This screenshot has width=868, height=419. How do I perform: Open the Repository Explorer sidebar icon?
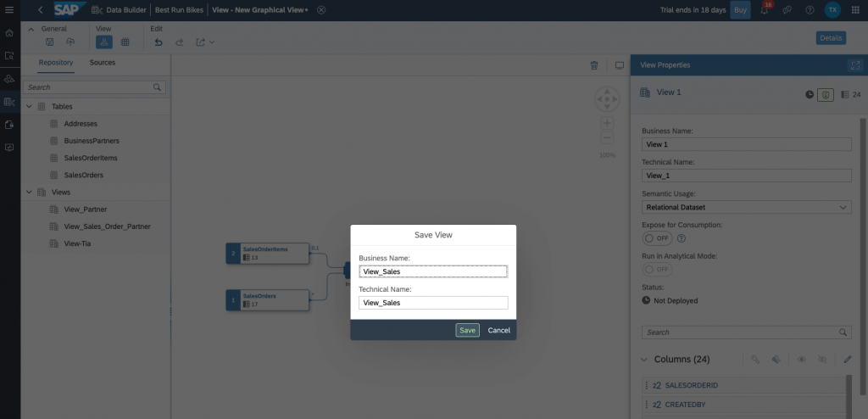pos(8,56)
